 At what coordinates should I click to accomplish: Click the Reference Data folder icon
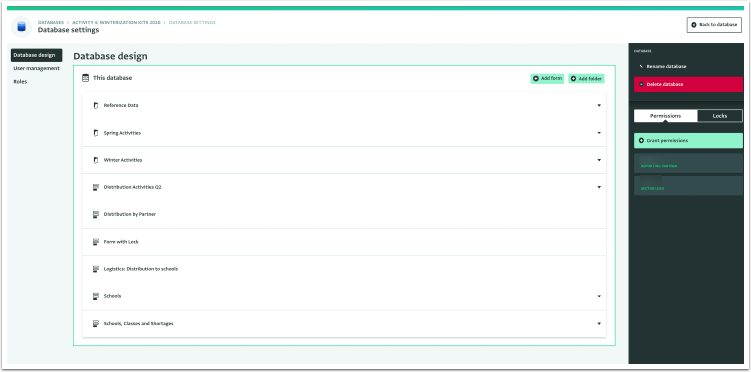coord(96,105)
